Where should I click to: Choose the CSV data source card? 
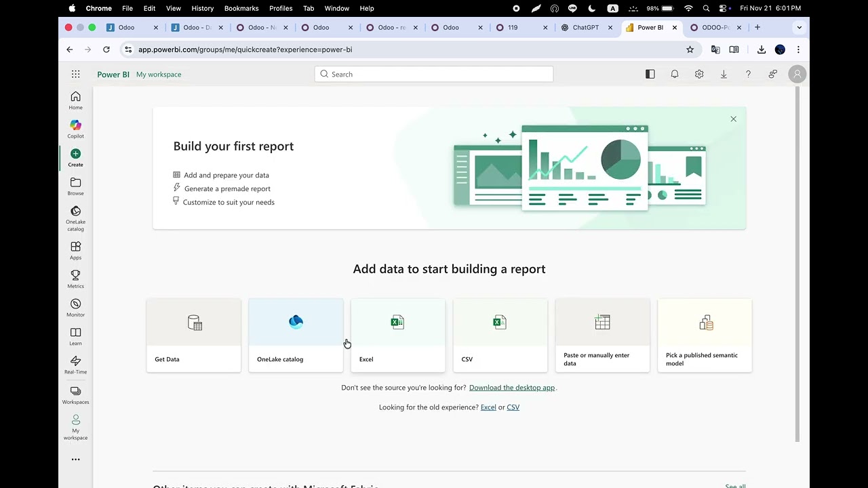pos(500,335)
